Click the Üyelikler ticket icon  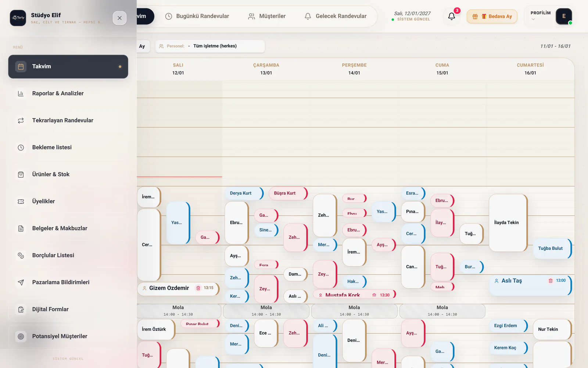21,201
